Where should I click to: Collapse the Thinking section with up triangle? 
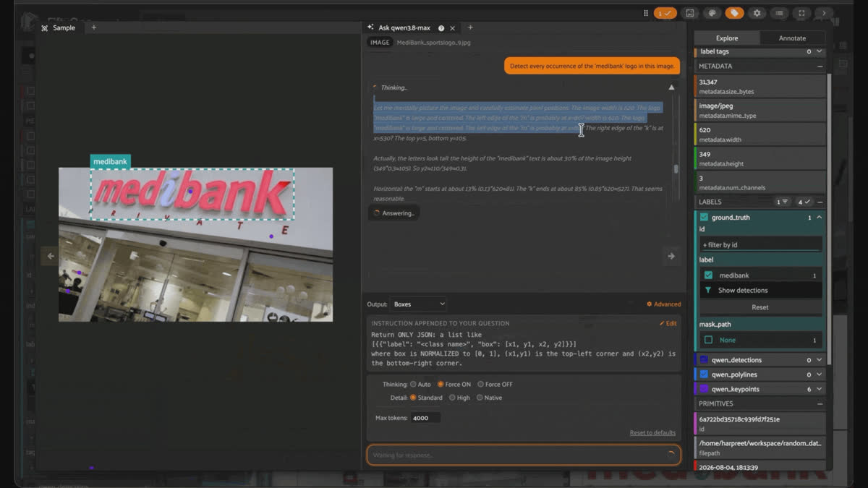pos(671,87)
